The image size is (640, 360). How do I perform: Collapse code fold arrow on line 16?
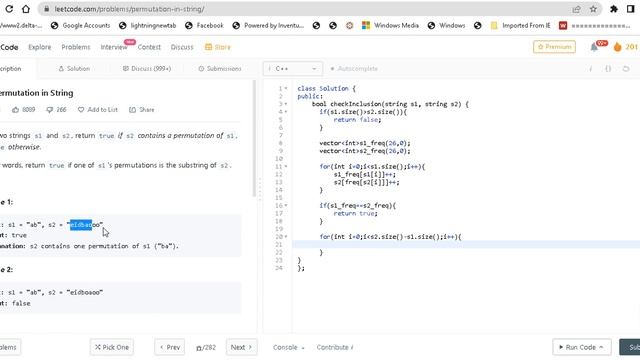click(286, 205)
